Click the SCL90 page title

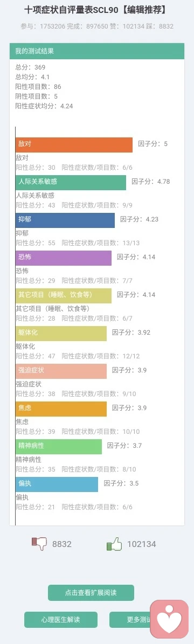pyautogui.click(x=97, y=10)
